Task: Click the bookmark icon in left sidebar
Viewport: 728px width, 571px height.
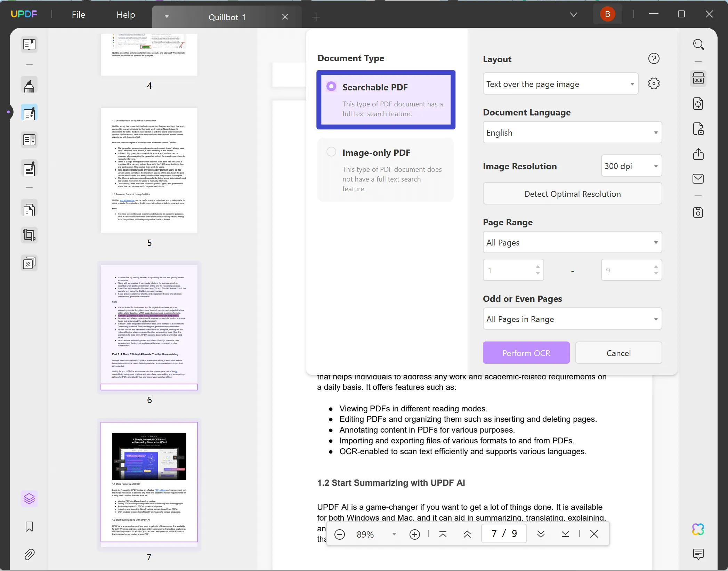Action: [x=29, y=527]
